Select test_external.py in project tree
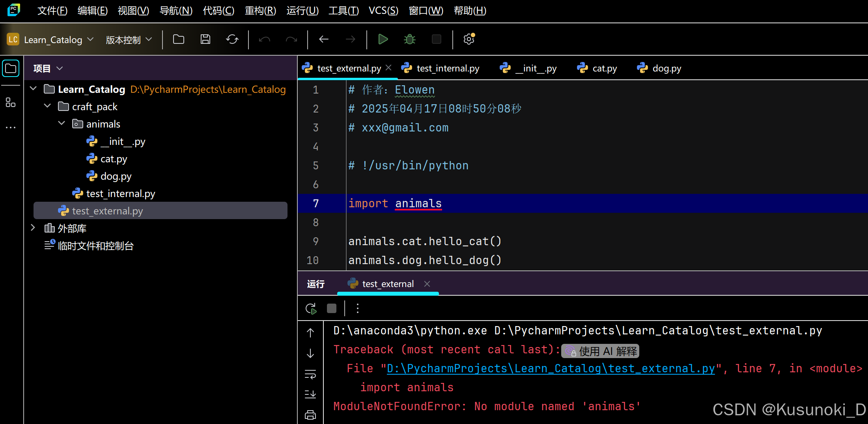The height and width of the screenshot is (424, 868). coord(161,211)
